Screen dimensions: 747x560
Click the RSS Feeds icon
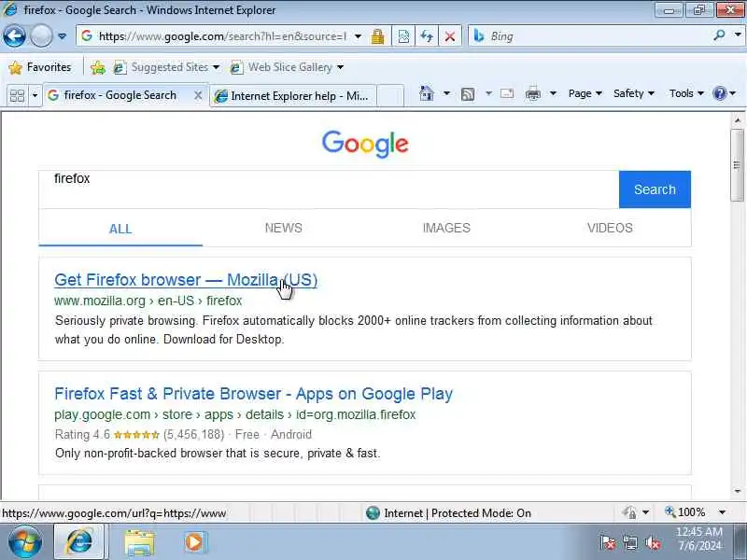click(468, 94)
